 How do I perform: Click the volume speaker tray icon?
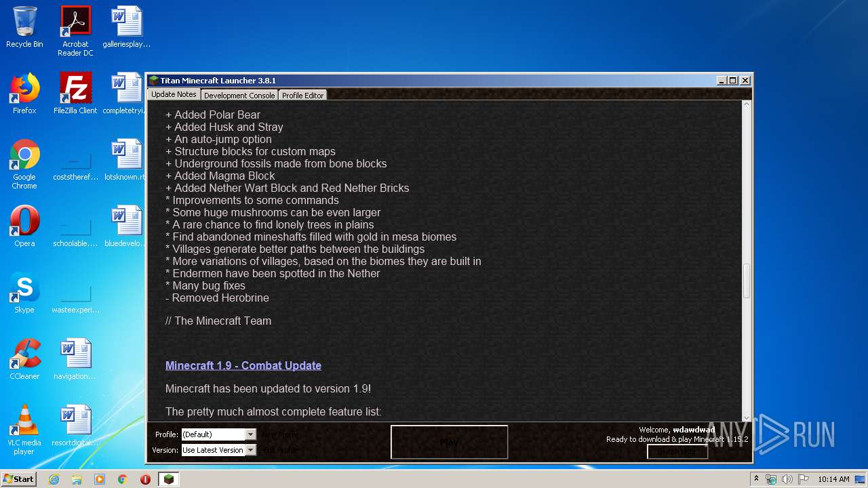(787, 479)
